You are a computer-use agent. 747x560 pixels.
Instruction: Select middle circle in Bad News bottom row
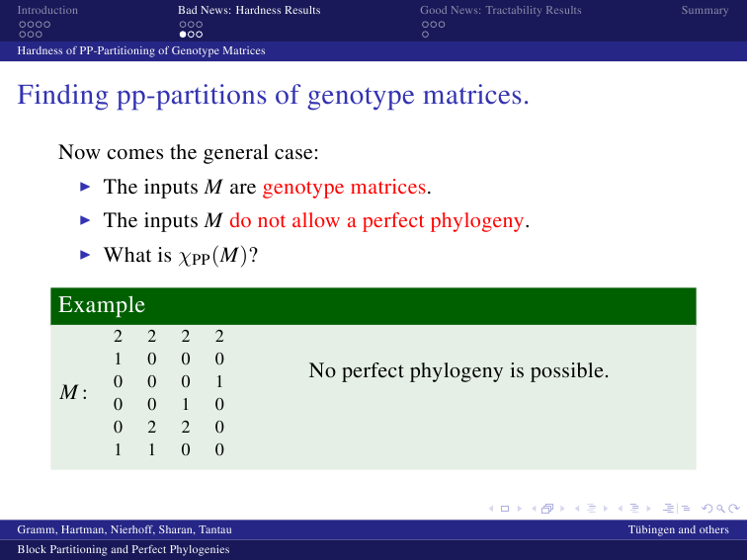pyautogui.click(x=191, y=35)
